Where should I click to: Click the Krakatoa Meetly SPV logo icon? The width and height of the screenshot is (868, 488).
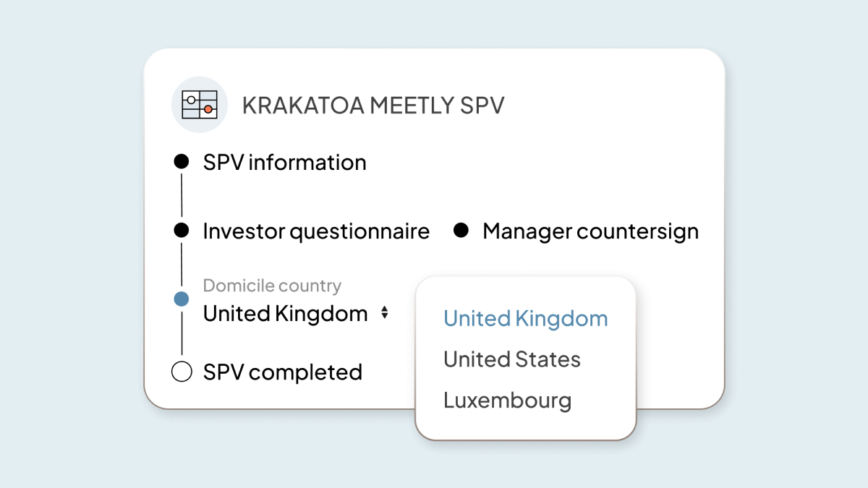[x=199, y=105]
